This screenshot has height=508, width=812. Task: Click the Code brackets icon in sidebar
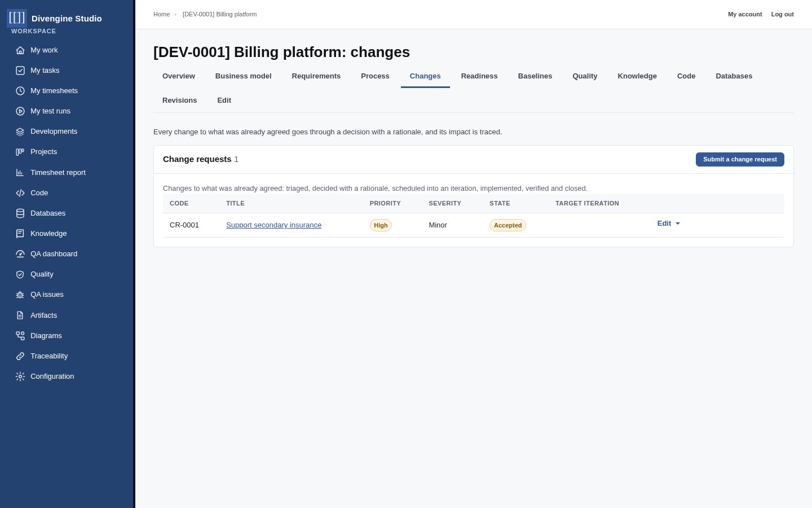pos(20,193)
